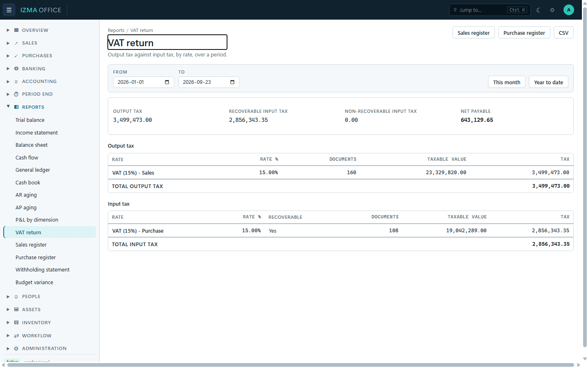Expand the Sales section arrow

point(8,43)
